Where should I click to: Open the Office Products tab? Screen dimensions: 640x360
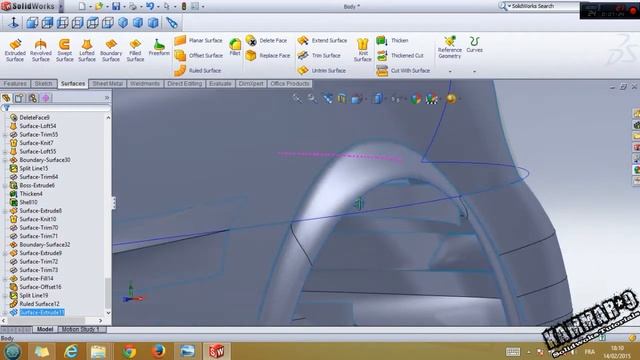[x=290, y=84]
